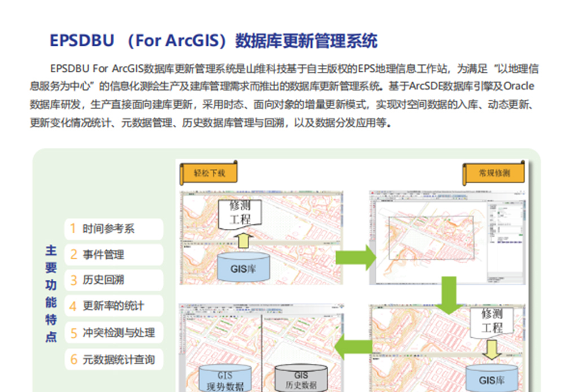This screenshot has height=392, width=565.
Task: Click the upper-left 修测工程 document shape
Action: [240, 214]
